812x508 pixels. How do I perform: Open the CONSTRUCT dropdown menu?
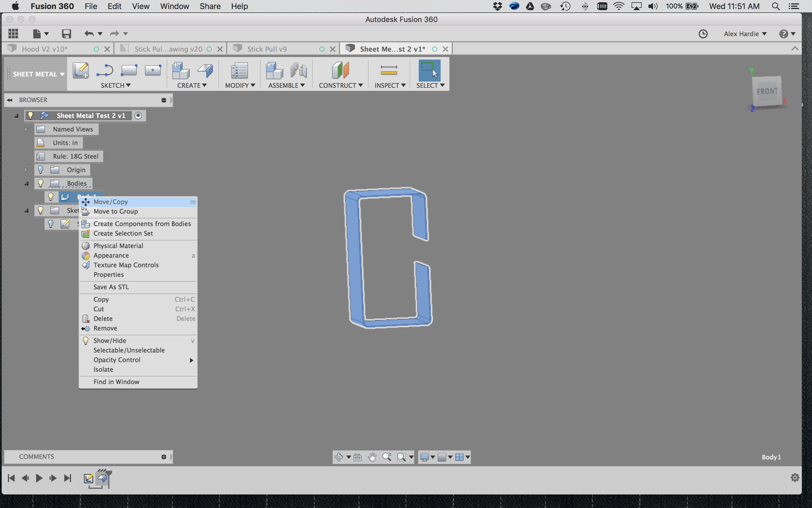pos(341,85)
